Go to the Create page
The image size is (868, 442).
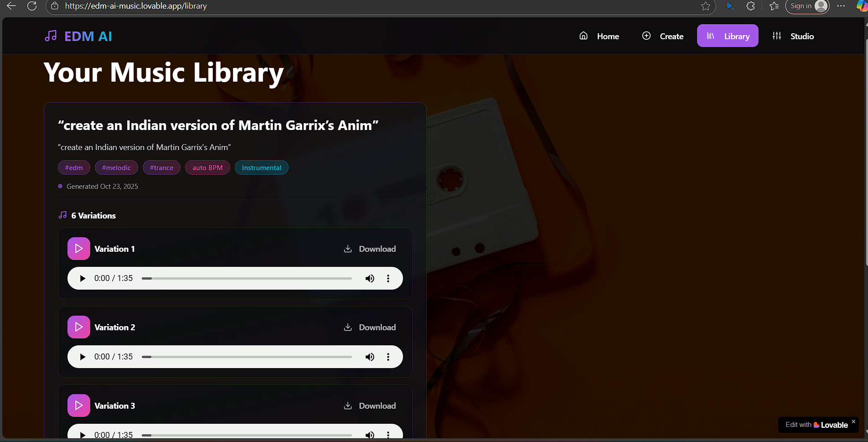coord(662,36)
